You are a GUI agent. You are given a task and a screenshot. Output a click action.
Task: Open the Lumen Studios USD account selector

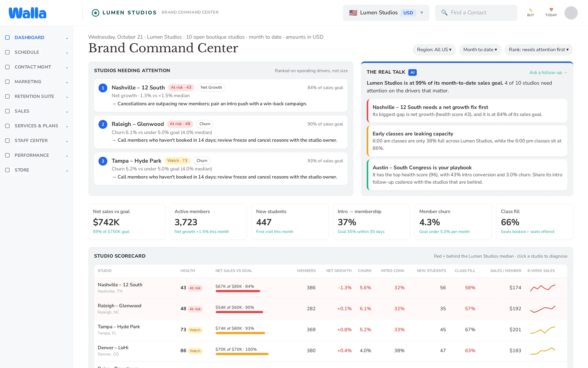pyautogui.click(x=386, y=13)
